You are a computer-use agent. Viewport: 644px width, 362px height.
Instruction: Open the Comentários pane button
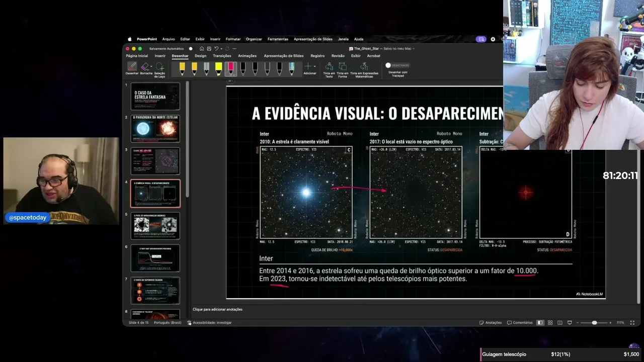coord(520,322)
